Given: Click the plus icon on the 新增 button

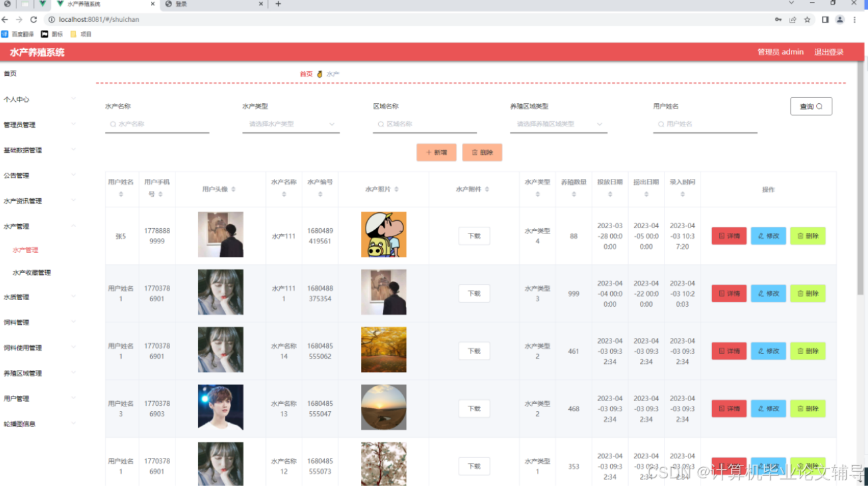Looking at the screenshot, I should pos(429,152).
